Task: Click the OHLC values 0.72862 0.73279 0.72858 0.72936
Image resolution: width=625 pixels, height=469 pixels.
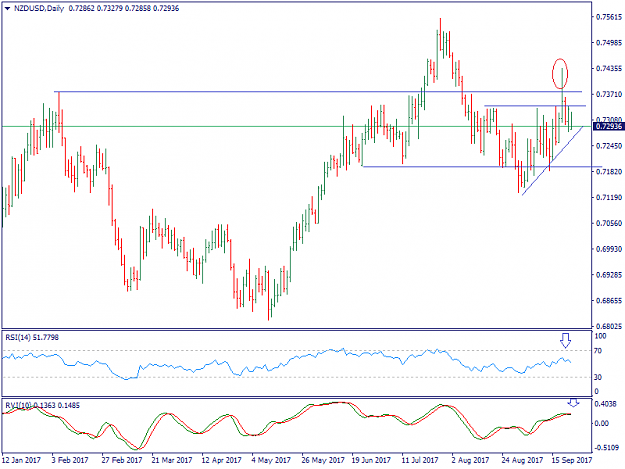Action: pos(124,8)
